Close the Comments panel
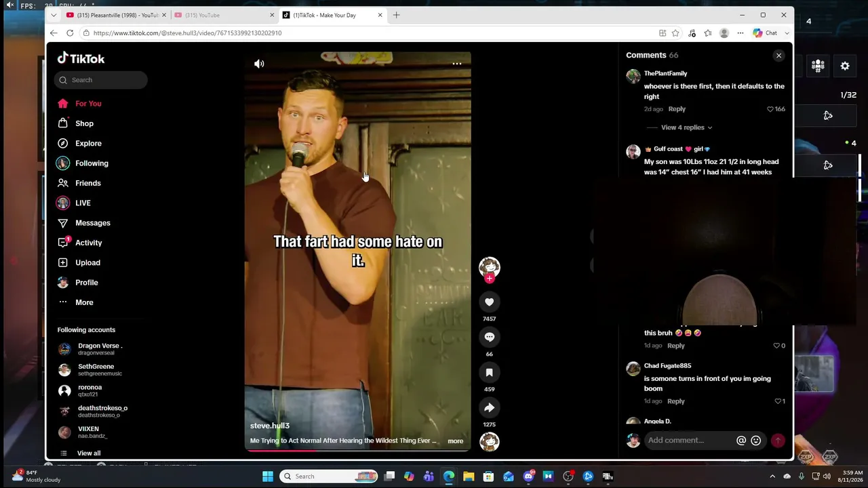 tap(778, 56)
